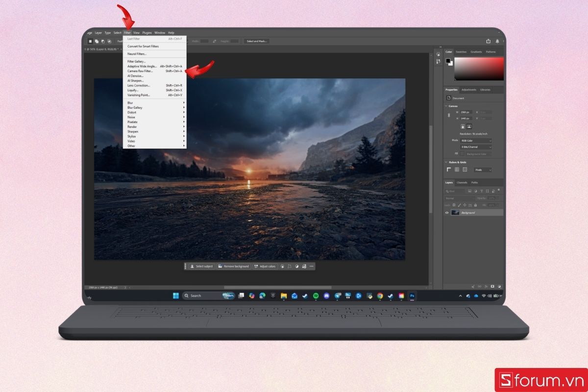Pick a color in the red color field
This screenshot has height=392, width=588.
[479, 69]
